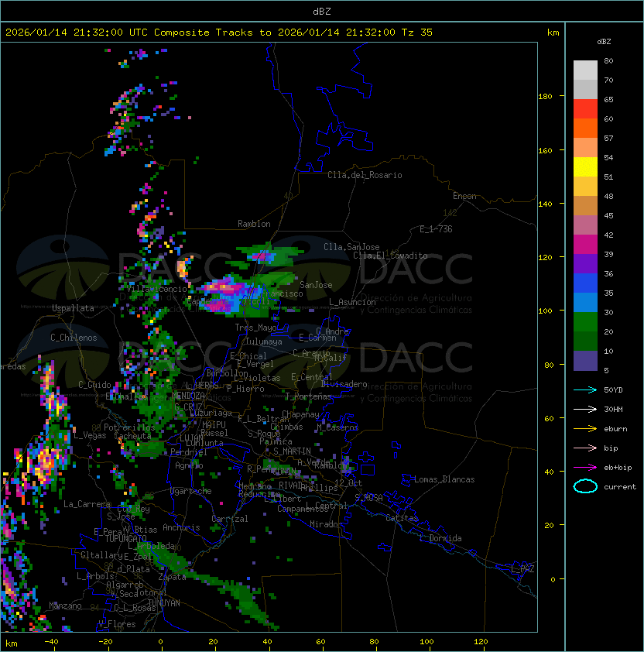This screenshot has width=644, height=652.
Task: Click the 180 km tick on vertical axis
Action: pos(545,97)
